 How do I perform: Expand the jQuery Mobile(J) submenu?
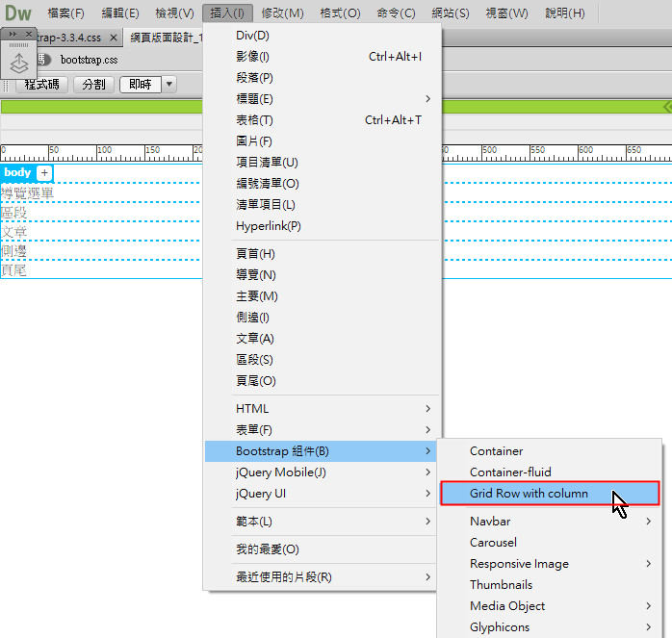tap(323, 472)
